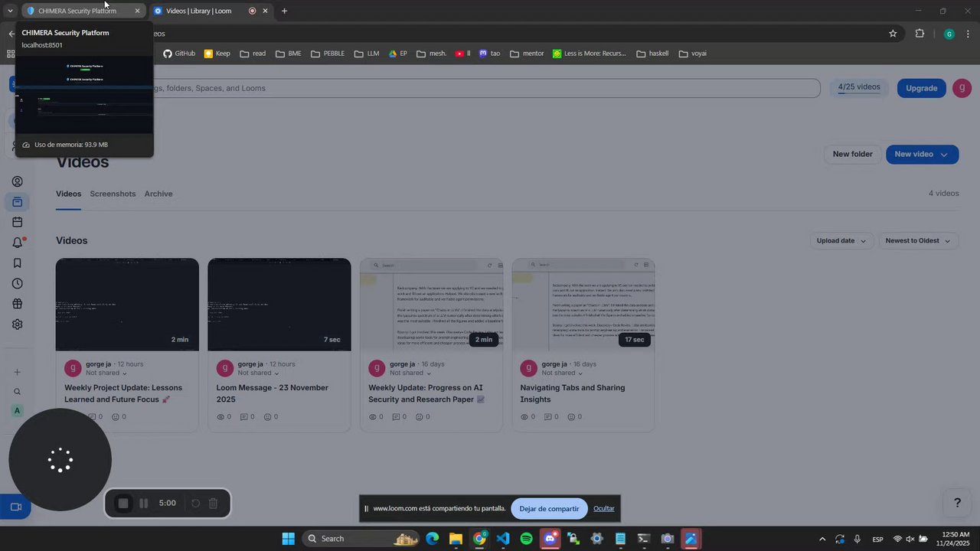Open the help question mark button
This screenshot has width=980, height=551.
pyautogui.click(x=957, y=503)
